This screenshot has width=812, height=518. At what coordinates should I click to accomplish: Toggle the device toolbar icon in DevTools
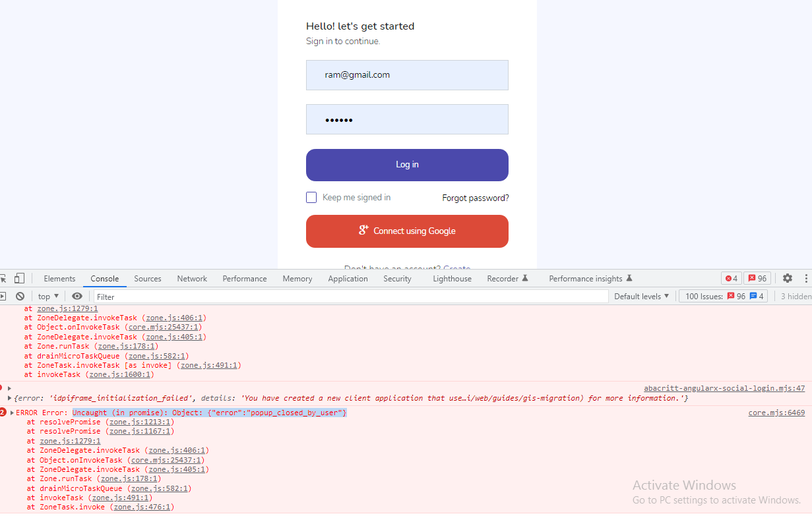point(20,278)
